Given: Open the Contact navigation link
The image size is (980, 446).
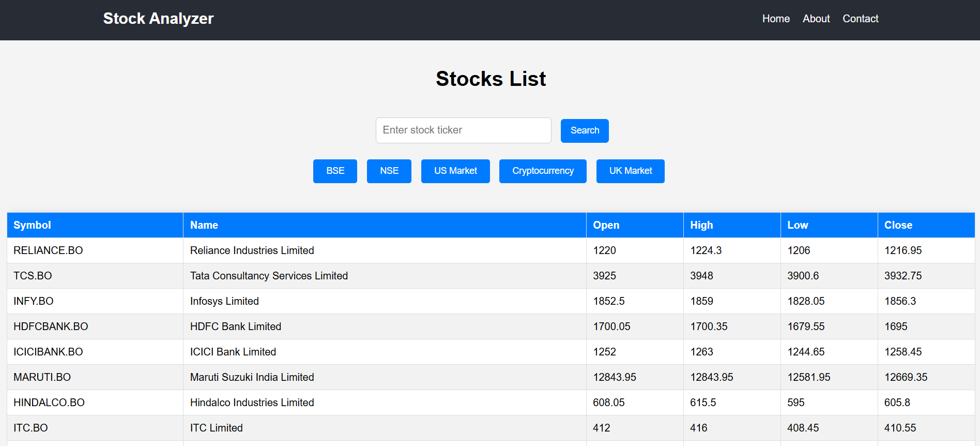Looking at the screenshot, I should [x=861, y=19].
